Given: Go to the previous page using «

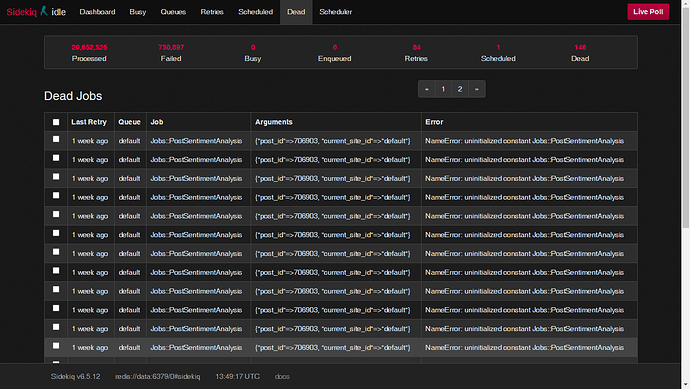Looking at the screenshot, I should click(426, 89).
